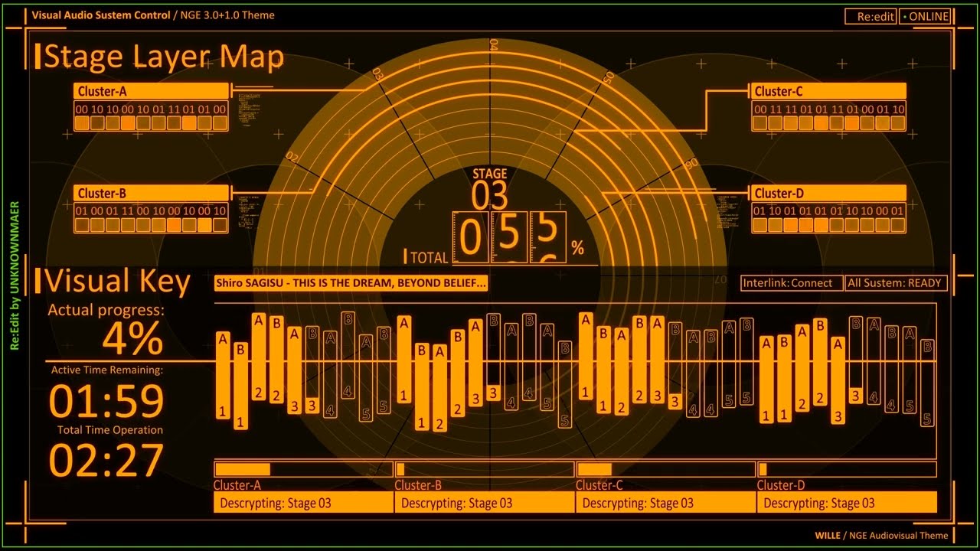Screen dimensions: 980x551
Task: Select the Cluster-C header in Stage Layer Map
Action: pos(828,91)
